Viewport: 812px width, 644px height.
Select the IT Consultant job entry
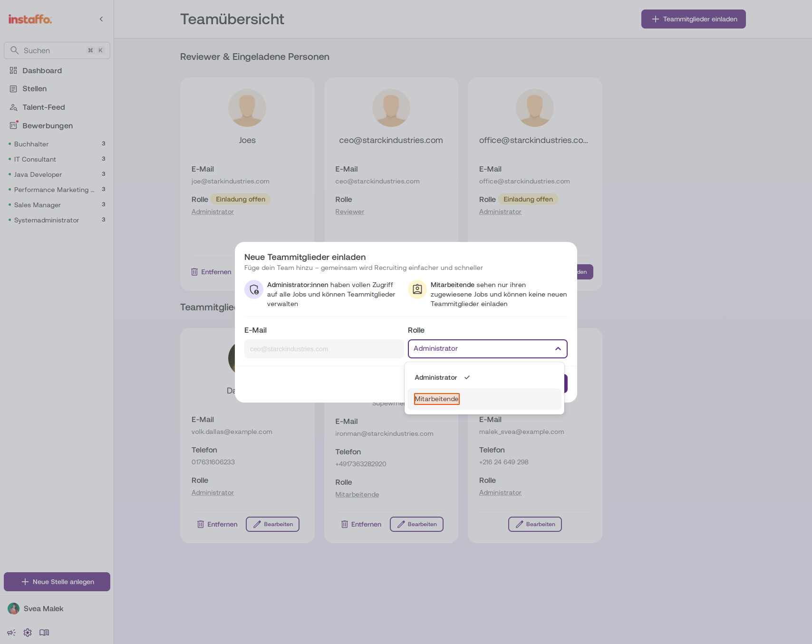tap(57, 159)
